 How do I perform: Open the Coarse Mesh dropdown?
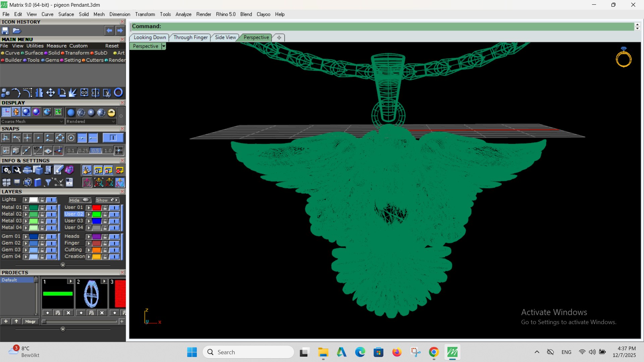(x=32, y=121)
